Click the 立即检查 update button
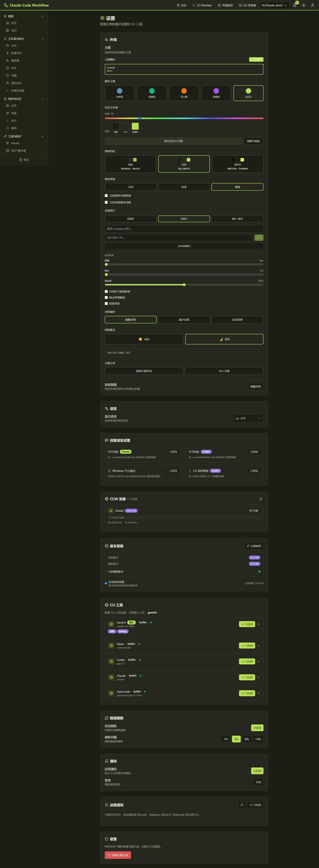319x868 pixels. click(x=254, y=546)
